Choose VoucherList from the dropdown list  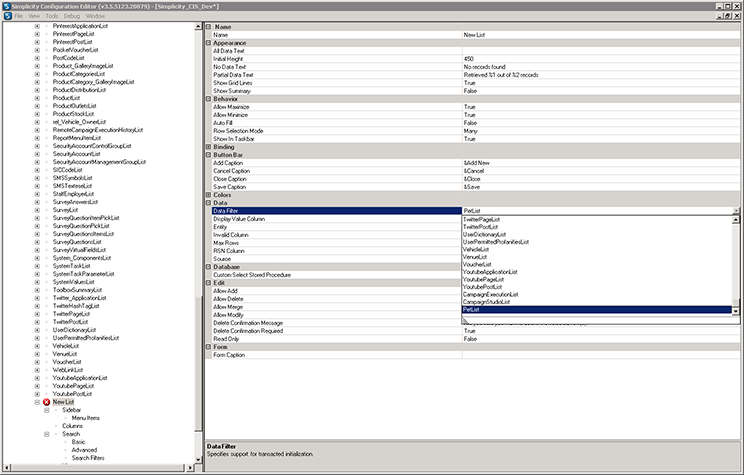477,264
